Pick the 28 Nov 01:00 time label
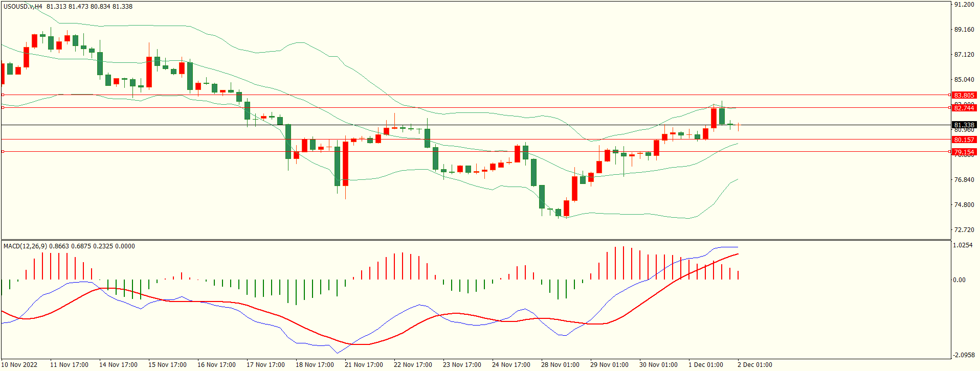Viewport: 980px width, 371px height. pyautogui.click(x=560, y=365)
